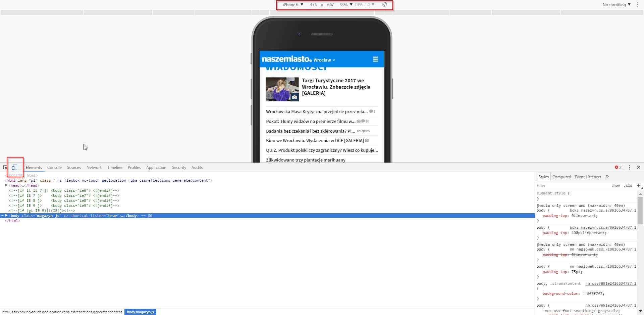
Task: Switch to the Computed sidebar tab
Action: point(562,177)
